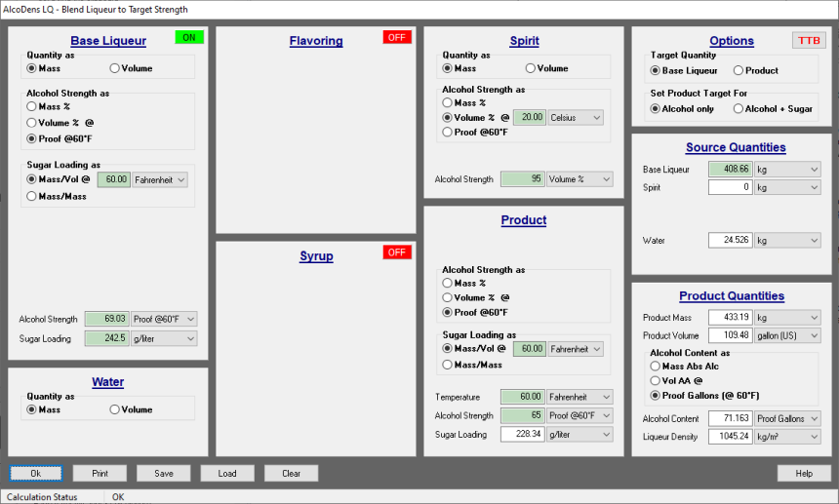Open Product Temperature Fahrenheit dropdown
This screenshot has height=504, width=839.
click(x=579, y=397)
